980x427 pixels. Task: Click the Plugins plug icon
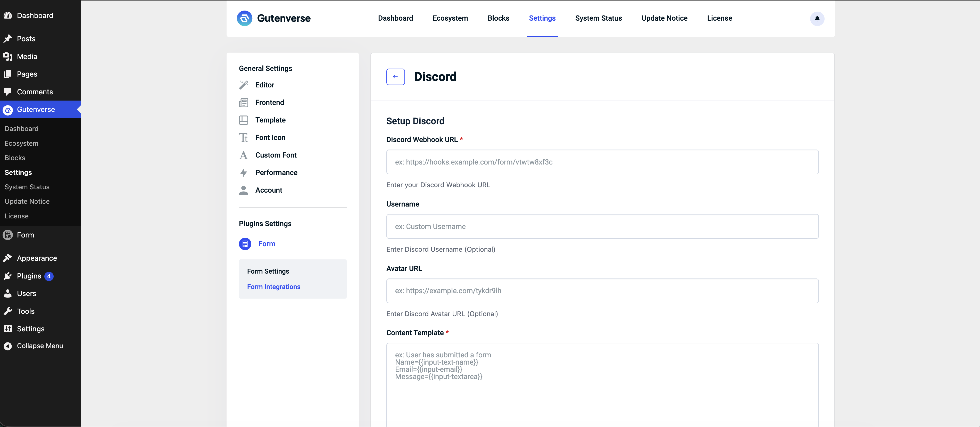tap(8, 276)
